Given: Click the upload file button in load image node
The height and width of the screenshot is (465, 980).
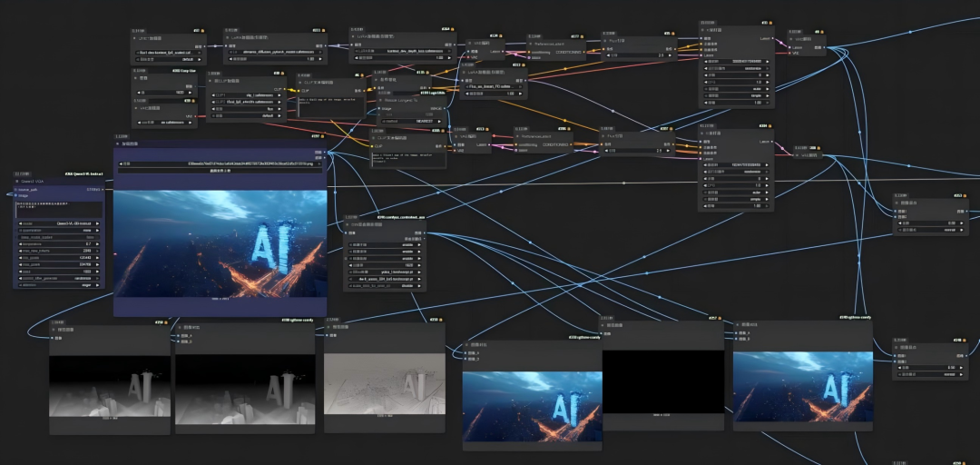Looking at the screenshot, I should [x=220, y=170].
